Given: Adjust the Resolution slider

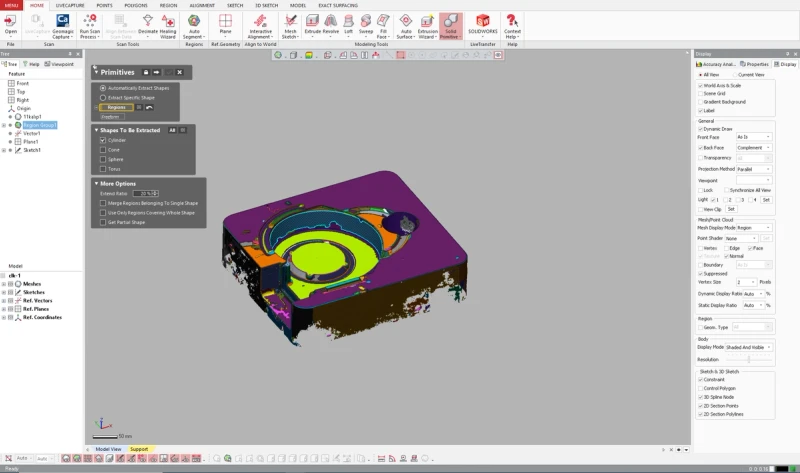Looking at the screenshot, I should pos(748,360).
